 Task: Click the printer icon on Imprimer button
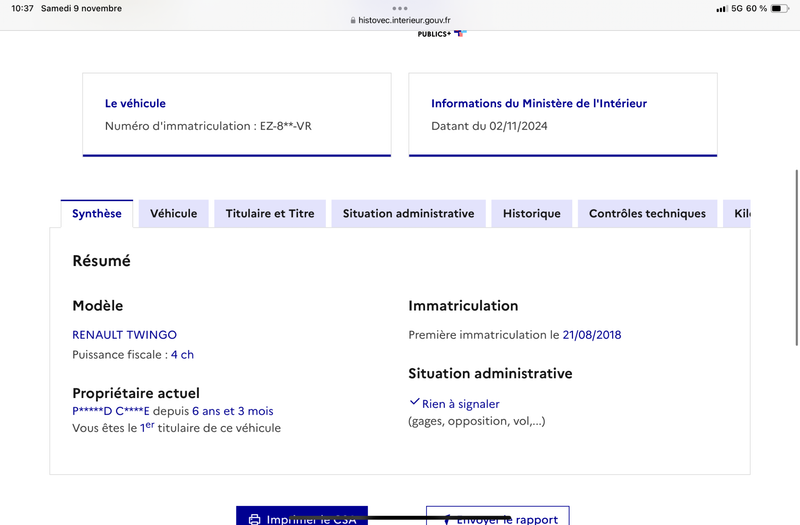coord(254,519)
